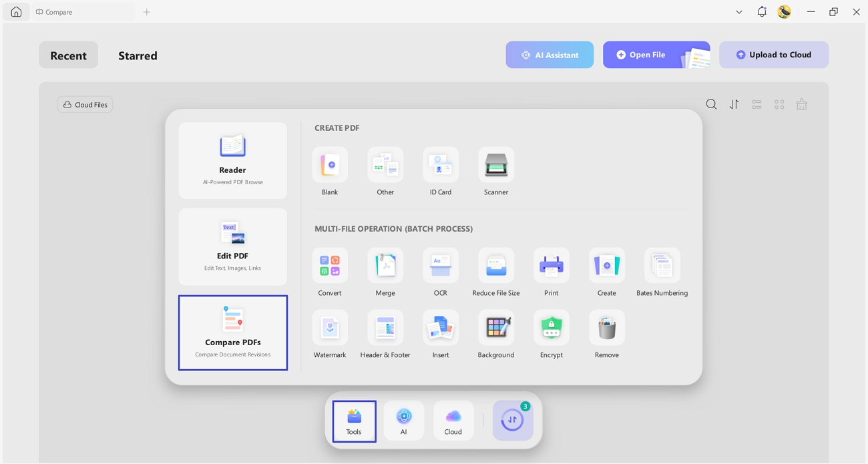868x464 pixels.
Task: Open the batch Remove tool
Action: pyautogui.click(x=607, y=327)
